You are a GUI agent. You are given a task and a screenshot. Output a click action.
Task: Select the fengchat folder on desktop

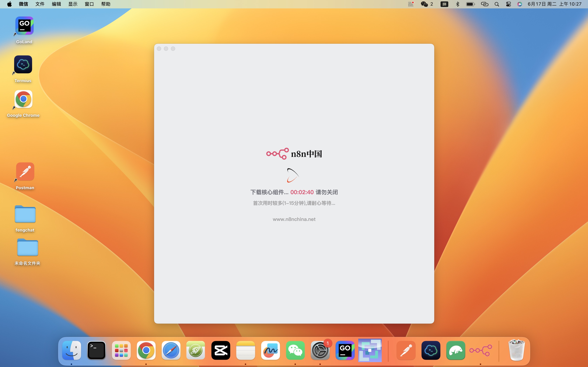tap(25, 214)
